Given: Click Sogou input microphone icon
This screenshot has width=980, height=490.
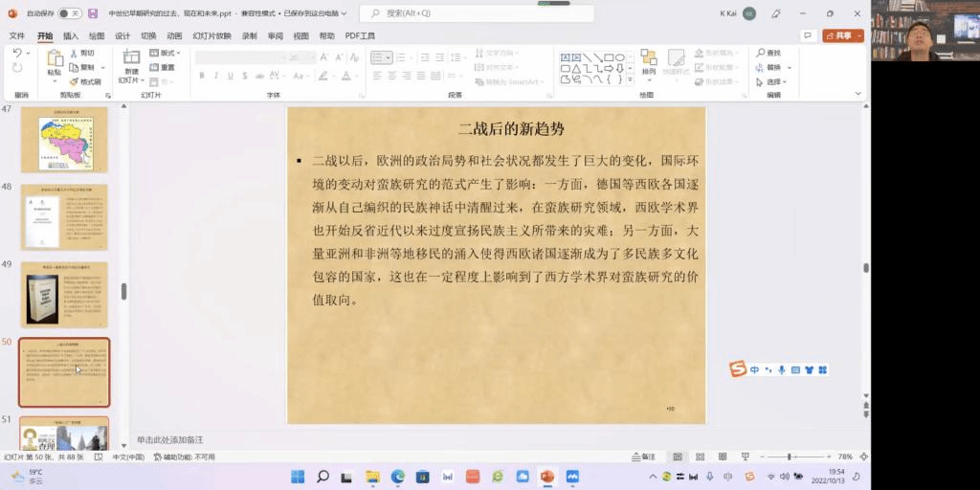Looking at the screenshot, I should coord(782,370).
